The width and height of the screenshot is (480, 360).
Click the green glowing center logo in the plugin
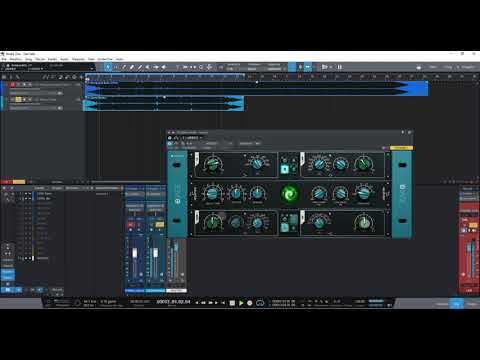[x=289, y=194]
